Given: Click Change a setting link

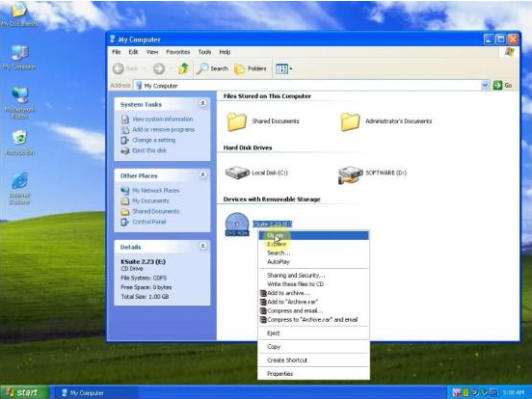Looking at the screenshot, I should [x=153, y=140].
